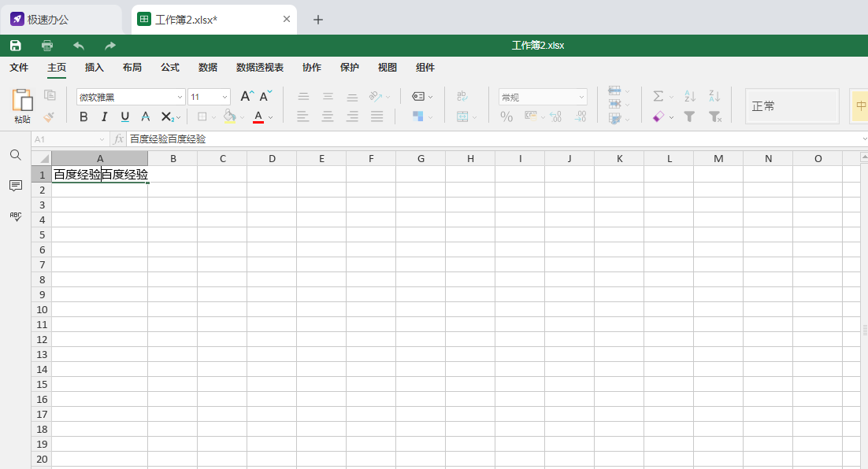Open the Merge cells dropdown arrow
Viewport: 868px width, 469px height.
point(474,118)
